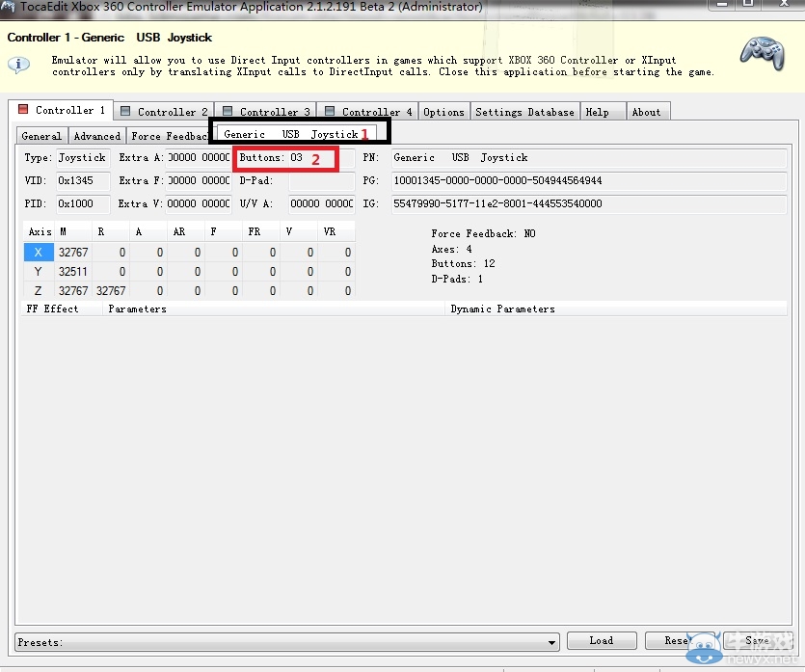Click the empty D-Pad value field
The height and width of the screenshot is (672, 805).
tap(321, 180)
